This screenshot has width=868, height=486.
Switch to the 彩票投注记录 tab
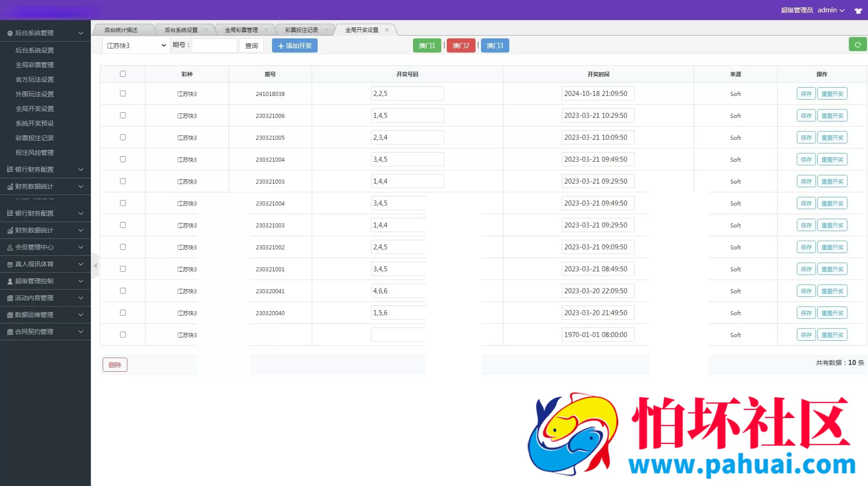[x=301, y=30]
